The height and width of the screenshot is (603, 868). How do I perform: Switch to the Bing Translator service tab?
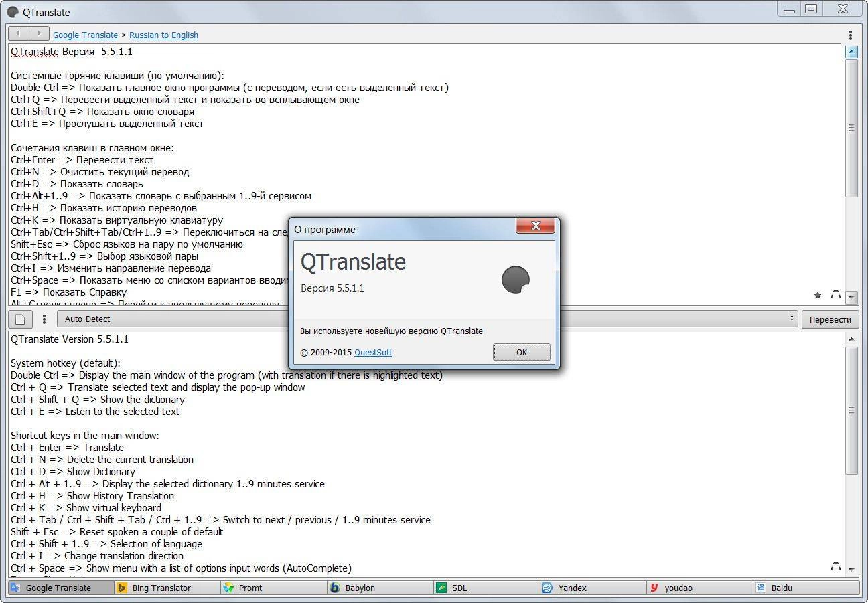coord(167,588)
